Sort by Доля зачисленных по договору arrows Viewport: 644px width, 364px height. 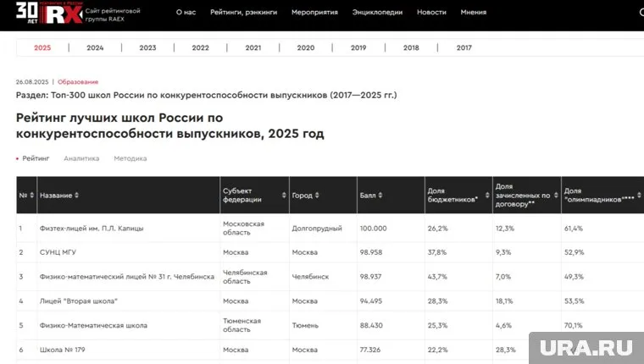555,196
